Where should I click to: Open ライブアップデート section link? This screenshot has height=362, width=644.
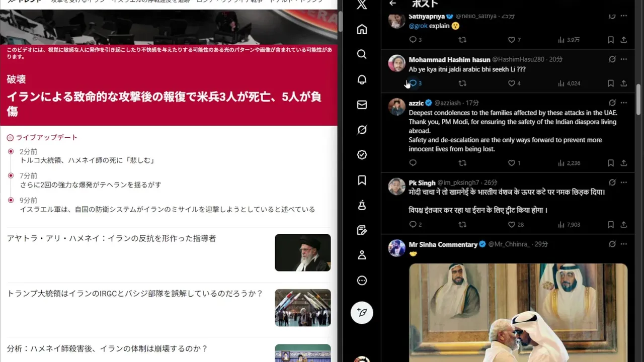coord(42,137)
